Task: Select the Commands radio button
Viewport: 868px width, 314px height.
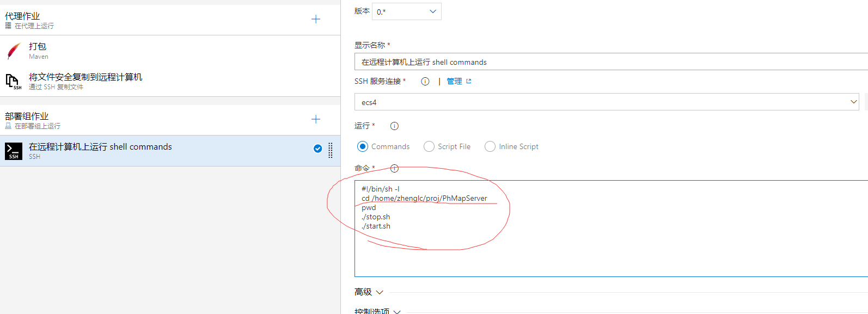Action: click(x=363, y=147)
